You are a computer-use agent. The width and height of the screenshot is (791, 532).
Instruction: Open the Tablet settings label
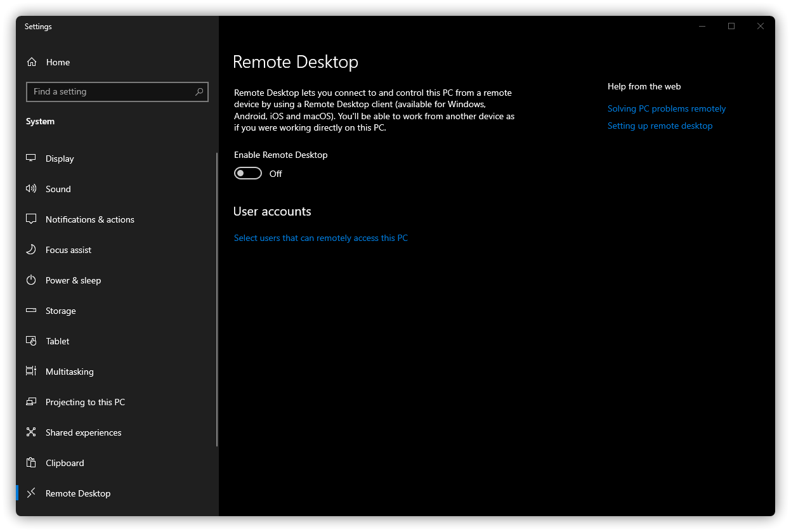click(58, 341)
